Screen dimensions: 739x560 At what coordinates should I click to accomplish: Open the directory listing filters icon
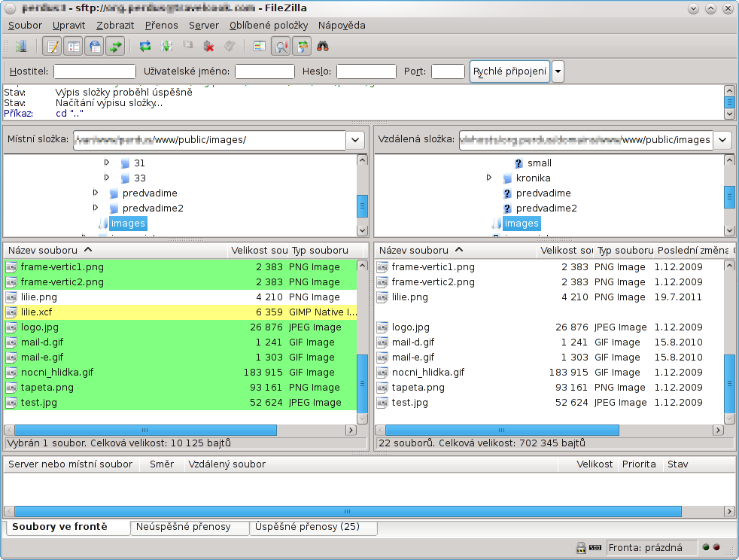coord(259,46)
